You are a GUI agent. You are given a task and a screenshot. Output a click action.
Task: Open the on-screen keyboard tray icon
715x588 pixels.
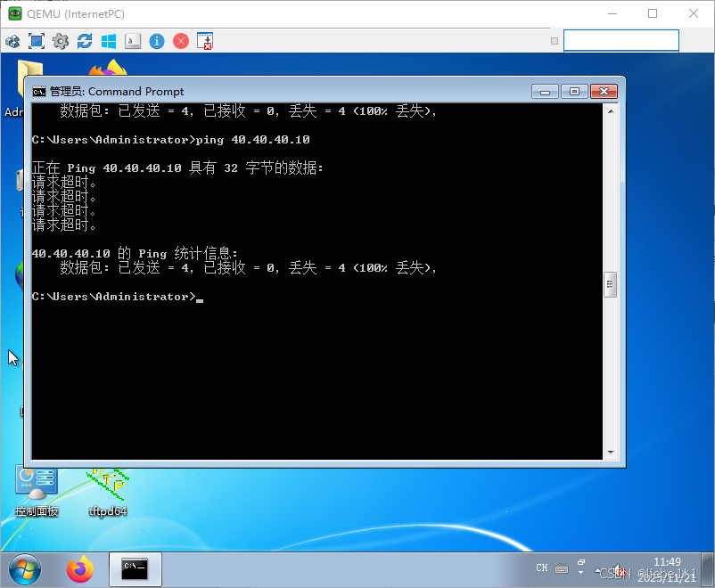pyautogui.click(x=562, y=568)
